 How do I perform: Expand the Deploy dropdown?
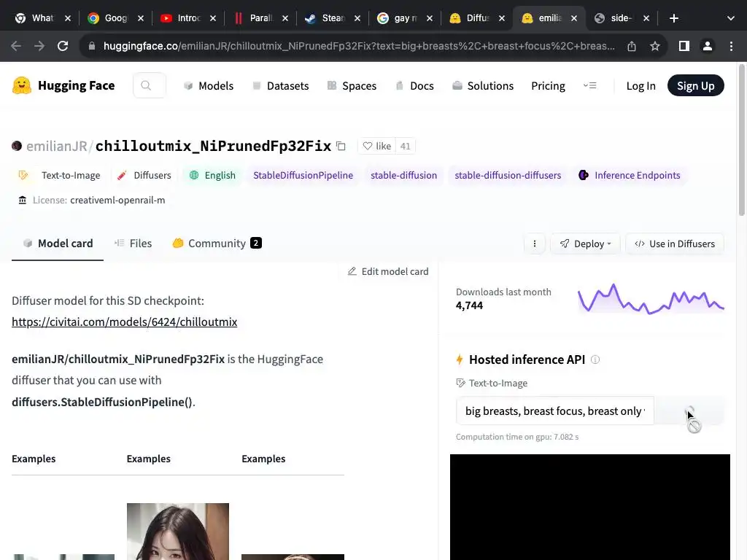586,244
